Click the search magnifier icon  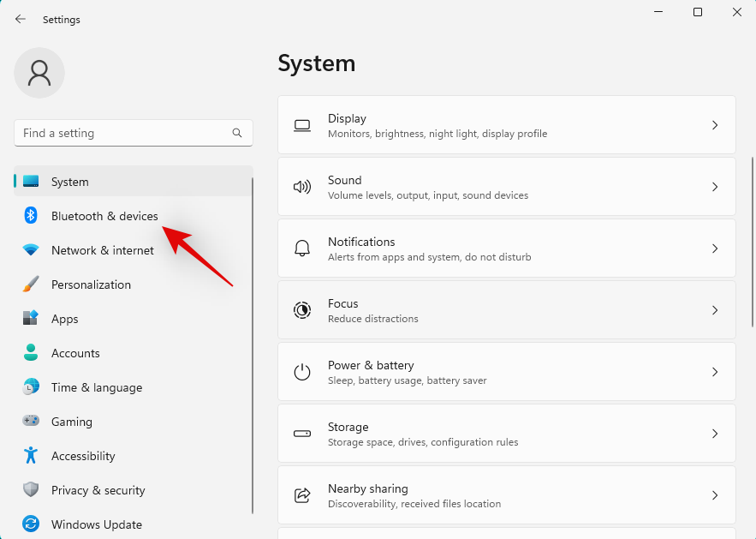(x=237, y=133)
